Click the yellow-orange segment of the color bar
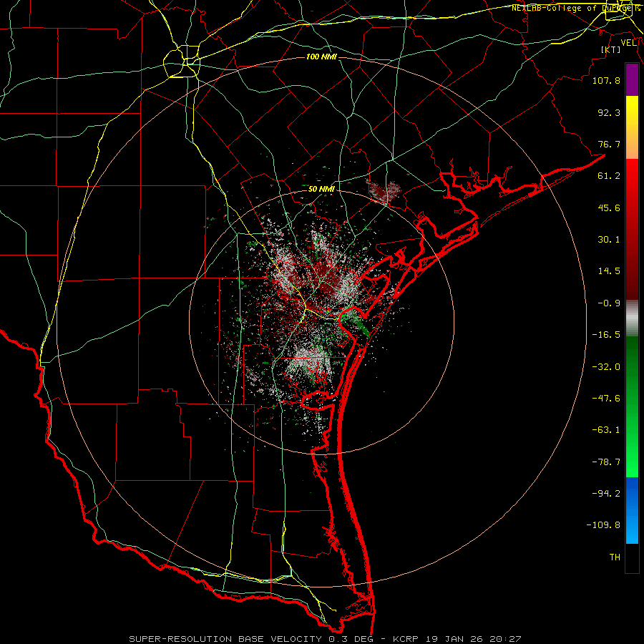Viewport: 644px width, 644px height. (x=632, y=127)
